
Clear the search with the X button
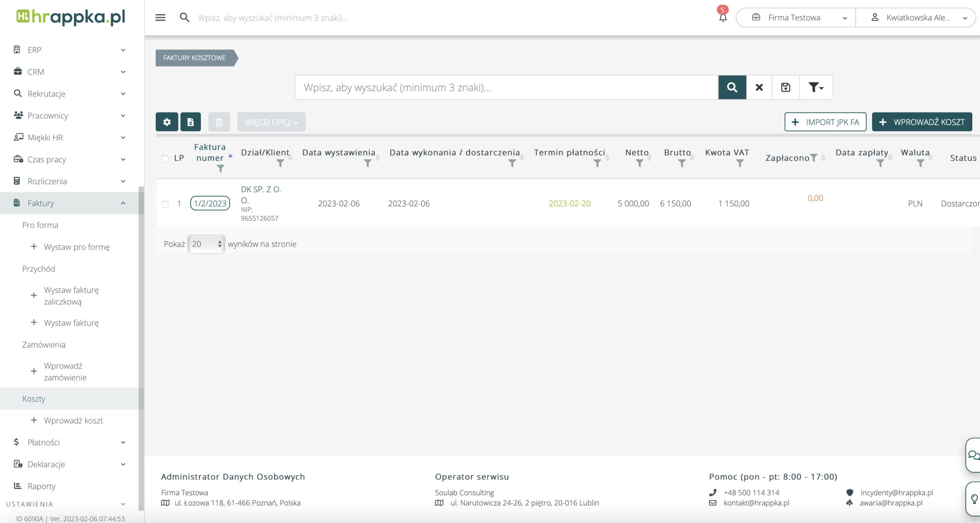(x=759, y=88)
